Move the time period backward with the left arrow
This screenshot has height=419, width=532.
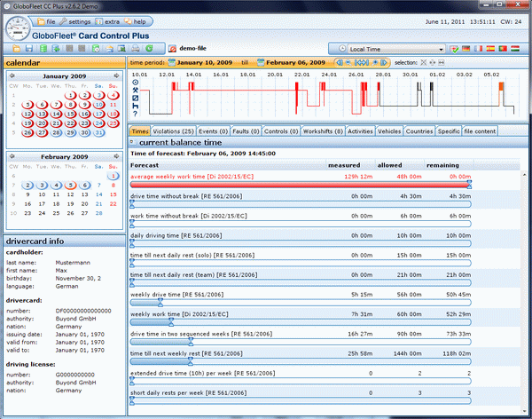point(340,62)
